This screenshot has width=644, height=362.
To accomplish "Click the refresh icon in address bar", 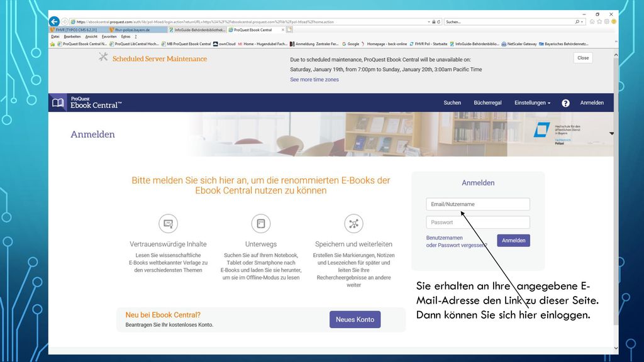I will coord(438,22).
